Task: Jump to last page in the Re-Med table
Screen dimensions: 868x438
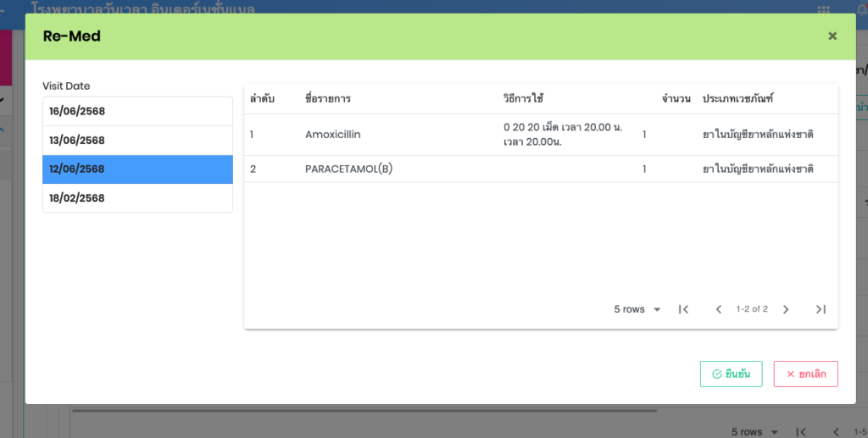Action: tap(820, 309)
